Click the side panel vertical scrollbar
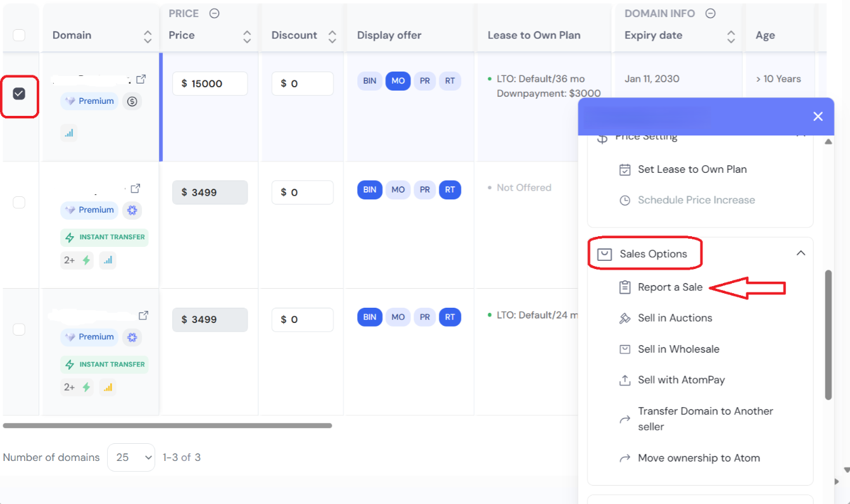The height and width of the screenshot is (504, 850). pyautogui.click(x=828, y=336)
